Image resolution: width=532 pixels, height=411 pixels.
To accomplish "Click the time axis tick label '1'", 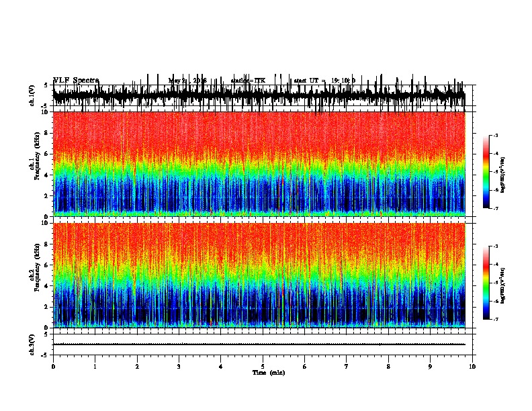I will point(95,367).
